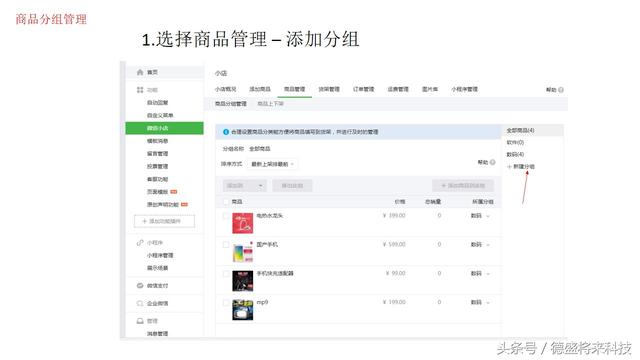Open 消息管理 in the sidebar

point(158,334)
